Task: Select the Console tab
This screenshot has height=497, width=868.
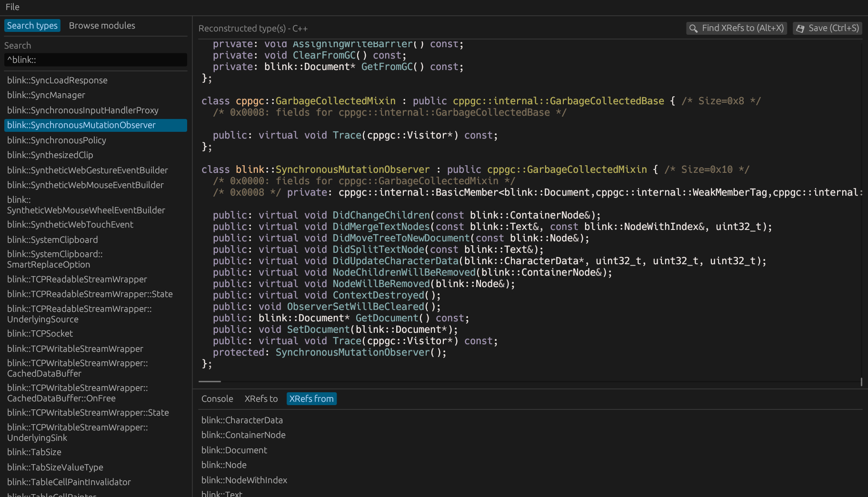Action: 217,398
